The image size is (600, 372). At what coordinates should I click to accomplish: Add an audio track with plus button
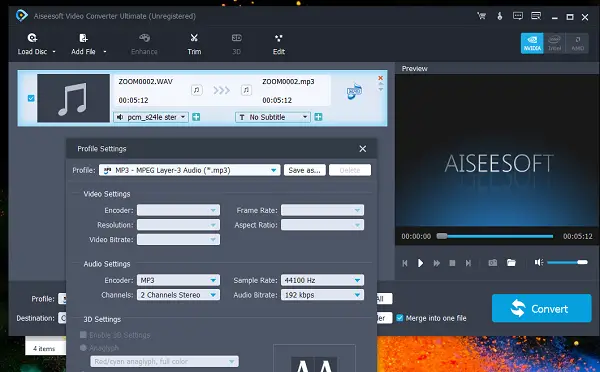(196, 117)
